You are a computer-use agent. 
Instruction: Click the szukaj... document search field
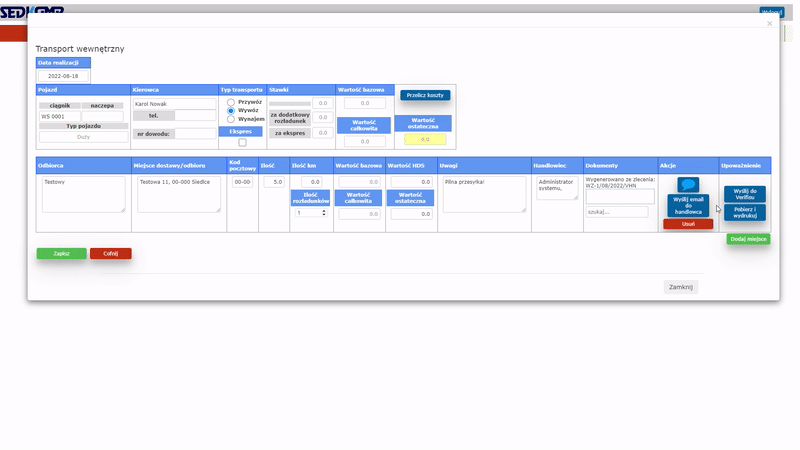(617, 212)
